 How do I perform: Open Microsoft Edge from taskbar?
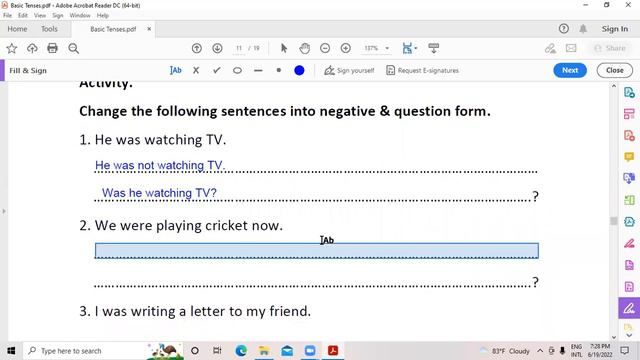pyautogui.click(x=241, y=351)
